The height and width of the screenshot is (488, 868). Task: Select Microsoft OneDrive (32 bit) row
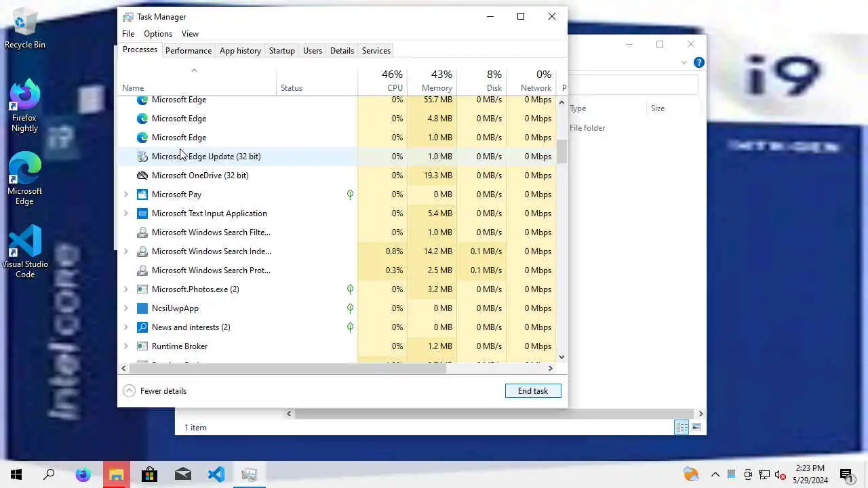[x=337, y=176]
